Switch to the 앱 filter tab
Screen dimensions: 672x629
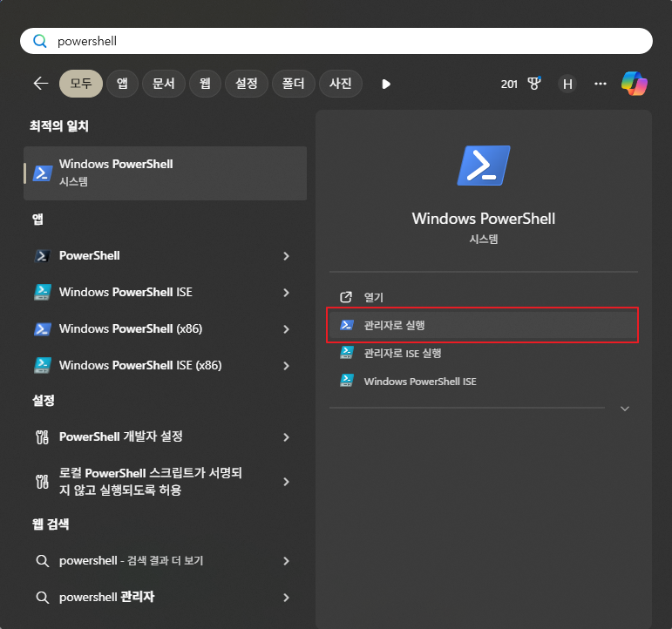[122, 83]
